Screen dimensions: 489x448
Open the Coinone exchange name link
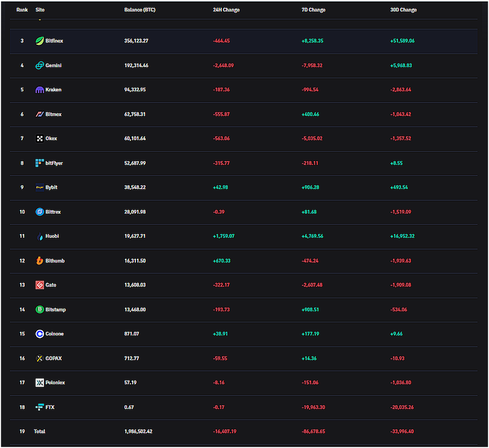pos(54,334)
